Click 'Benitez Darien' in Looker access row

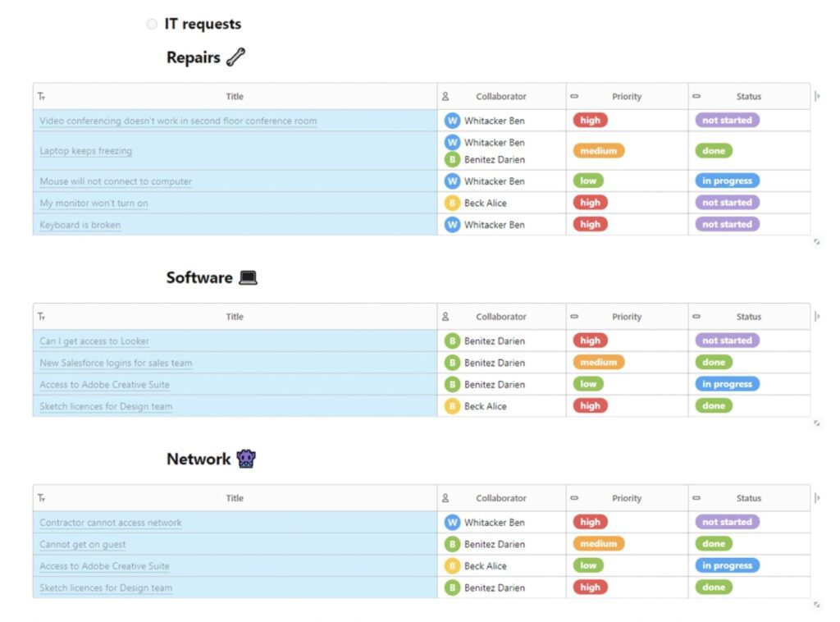(x=495, y=341)
